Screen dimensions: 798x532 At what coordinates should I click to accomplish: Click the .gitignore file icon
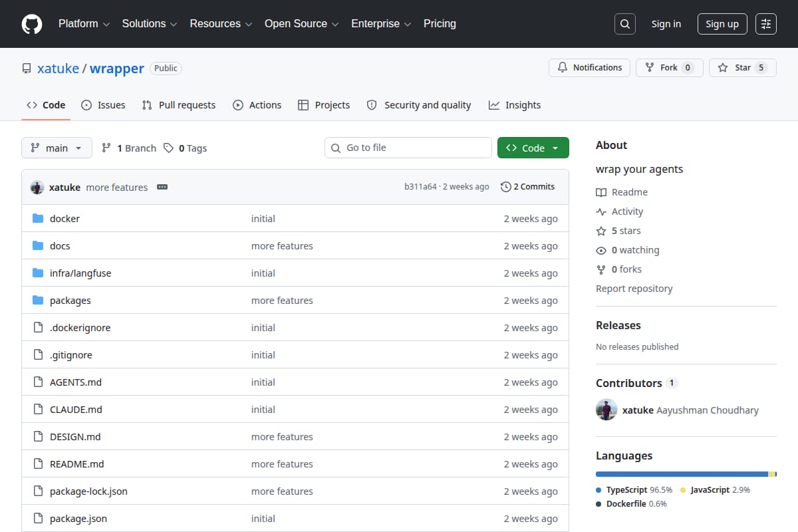(x=38, y=355)
